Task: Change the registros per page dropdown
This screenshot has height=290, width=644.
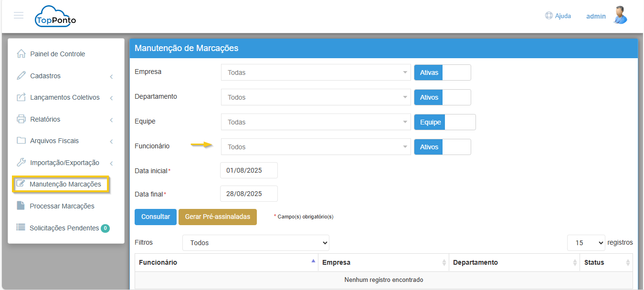Action: [586, 243]
